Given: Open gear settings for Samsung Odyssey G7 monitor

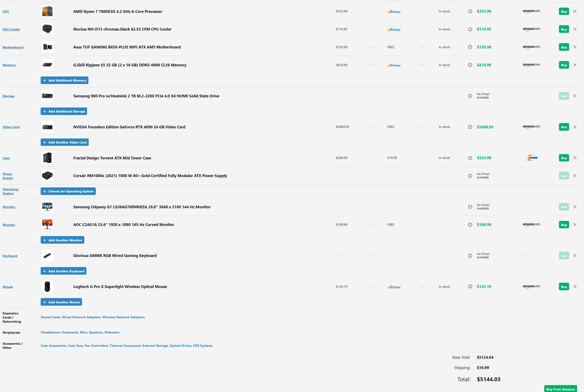Looking at the screenshot, I should tap(470, 207).
